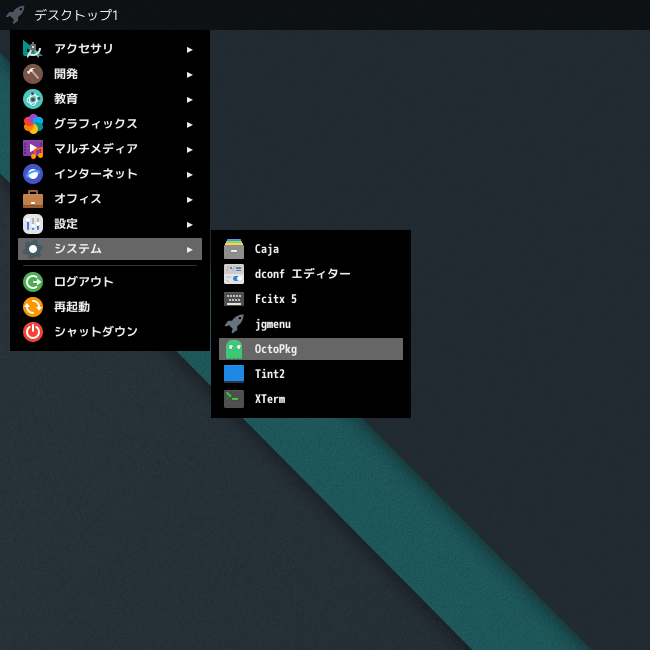Expand the 設定 submenu arrow
Image resolution: width=650 pixels, height=650 pixels.
coord(189,225)
